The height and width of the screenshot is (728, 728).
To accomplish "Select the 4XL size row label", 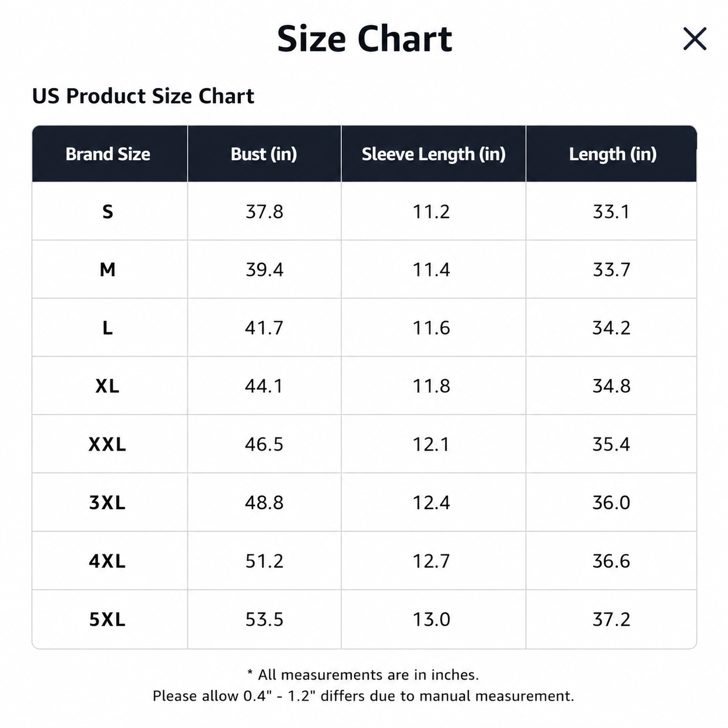I will pos(107,561).
